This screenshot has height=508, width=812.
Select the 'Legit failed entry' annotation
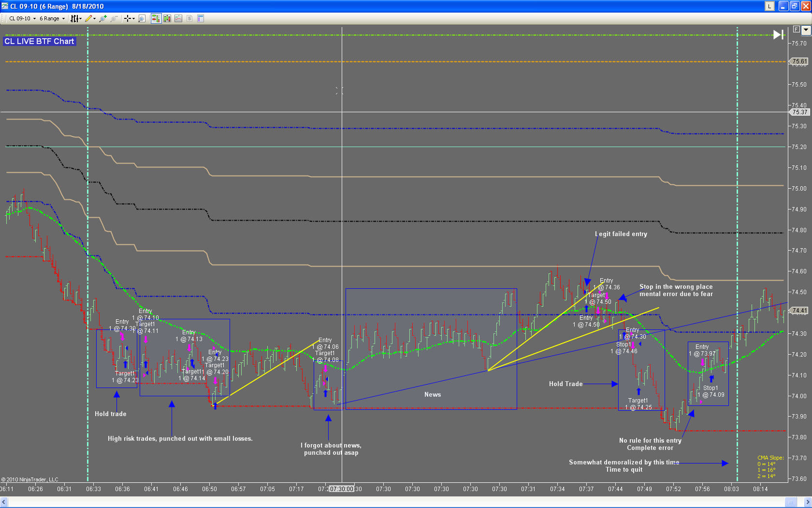tap(621, 234)
